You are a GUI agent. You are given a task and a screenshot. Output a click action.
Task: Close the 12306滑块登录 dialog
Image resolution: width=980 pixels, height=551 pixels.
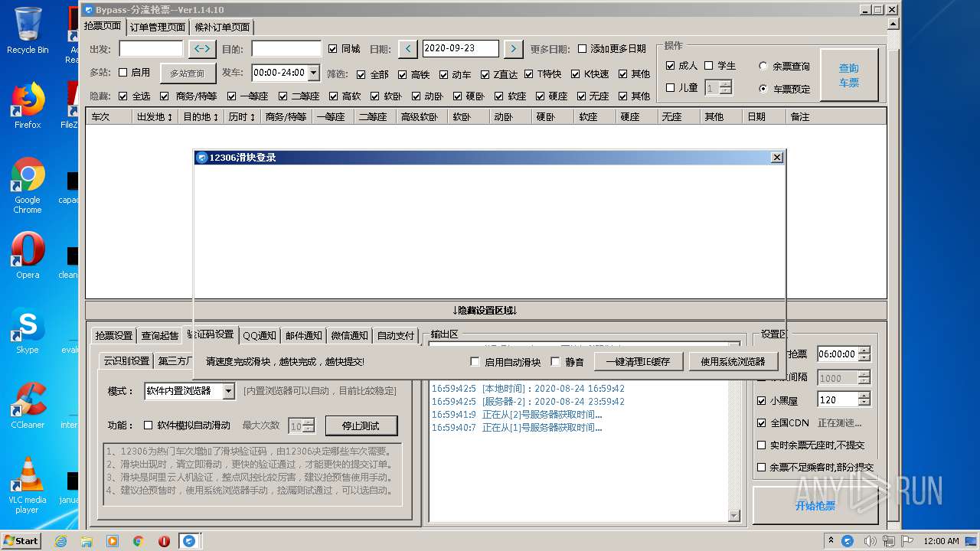coord(776,158)
